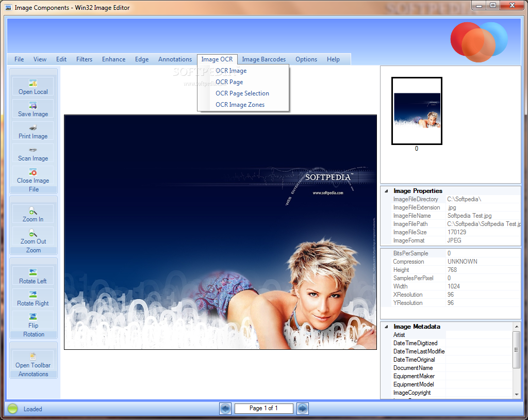This screenshot has height=420, width=528.
Task: Click the Close Image icon
Action: coord(33,172)
